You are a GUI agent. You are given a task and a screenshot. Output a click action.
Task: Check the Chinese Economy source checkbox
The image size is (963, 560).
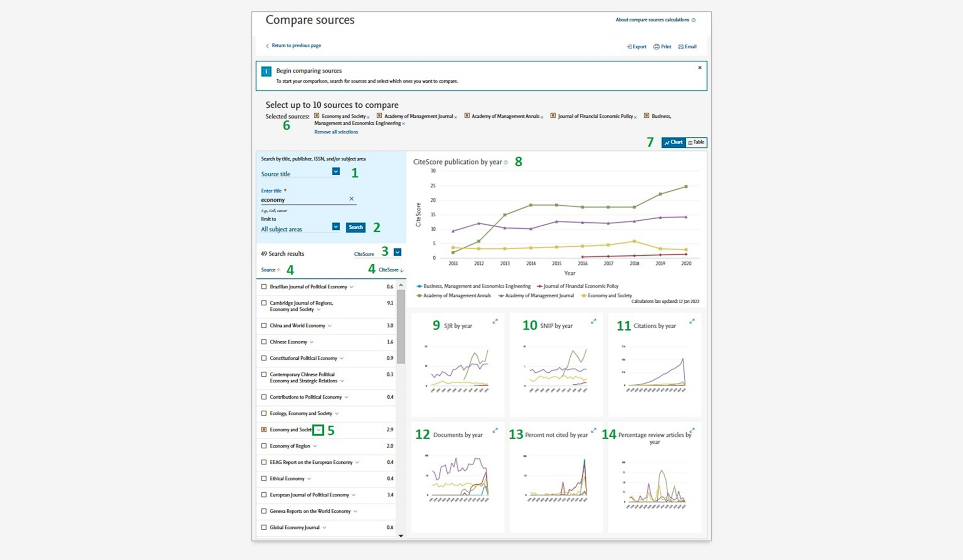pos(264,341)
